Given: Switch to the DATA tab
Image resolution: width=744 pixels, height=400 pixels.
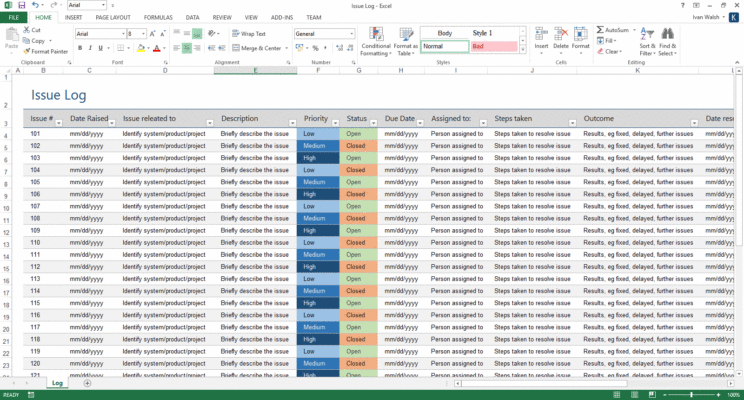Looking at the screenshot, I should (x=192, y=18).
